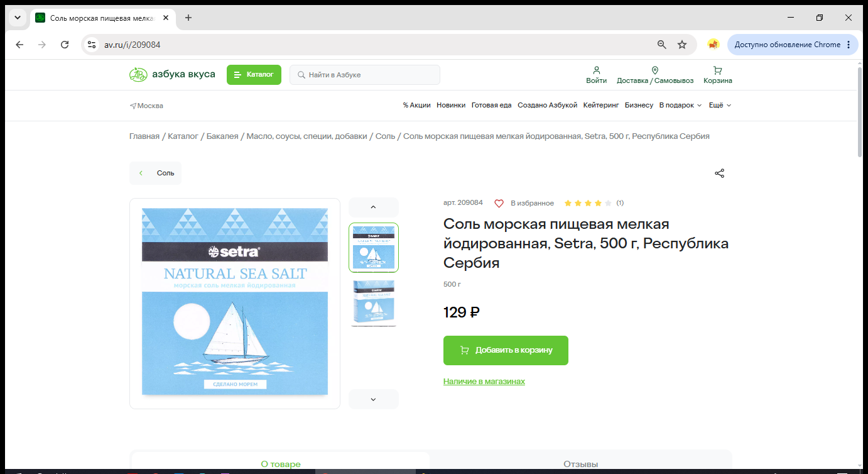Open Масло, соусы, специи, добавки breadcrumb
Image resolution: width=868 pixels, height=474 pixels.
307,136
